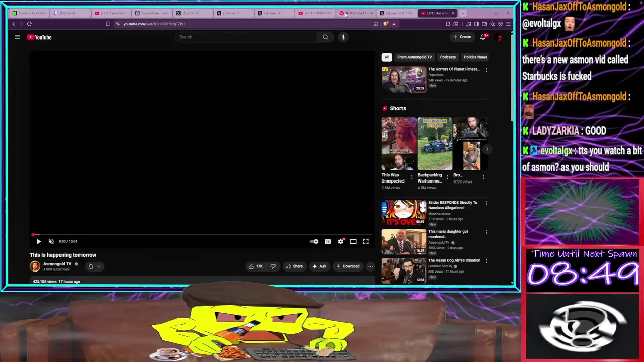
Task: Open options for The Horrors Of Planet Fitness video
Action: point(486,70)
